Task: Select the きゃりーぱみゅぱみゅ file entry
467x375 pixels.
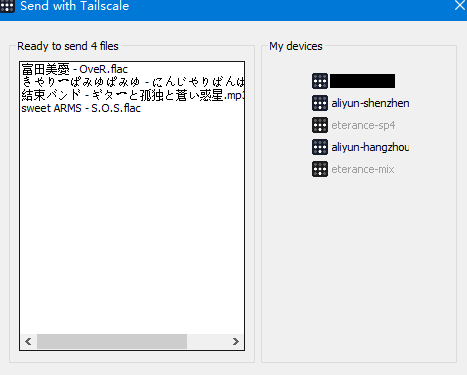Action: click(x=133, y=82)
